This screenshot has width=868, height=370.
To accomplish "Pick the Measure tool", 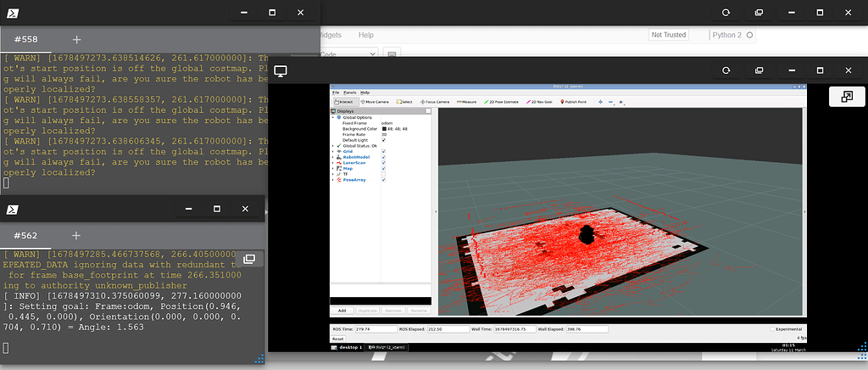I will tap(466, 102).
